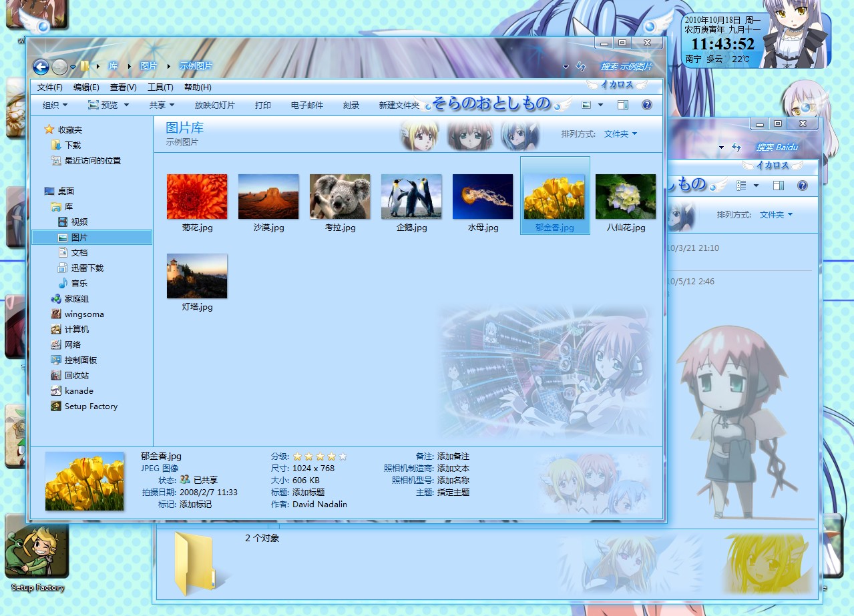Set five stars on the 分级 rating
This screenshot has height=616, width=854.
[x=343, y=456]
